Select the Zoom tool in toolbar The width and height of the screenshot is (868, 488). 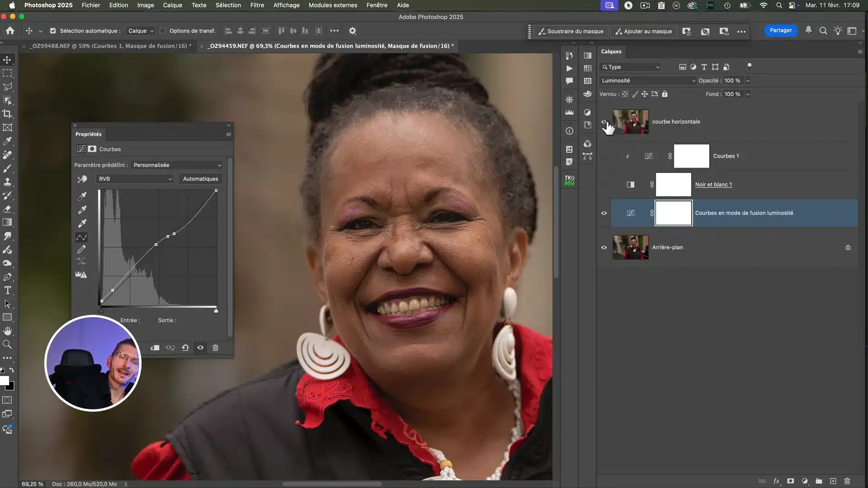pyautogui.click(x=7, y=344)
